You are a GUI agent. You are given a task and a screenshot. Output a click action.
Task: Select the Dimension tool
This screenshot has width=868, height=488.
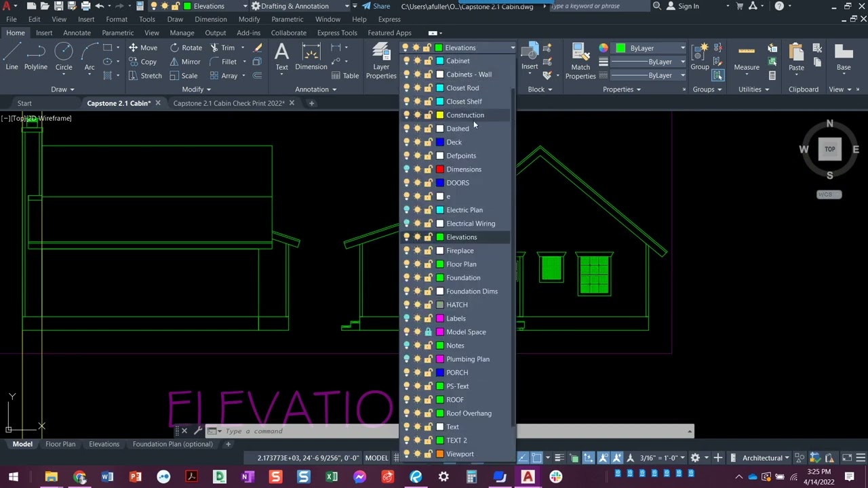coord(311,57)
